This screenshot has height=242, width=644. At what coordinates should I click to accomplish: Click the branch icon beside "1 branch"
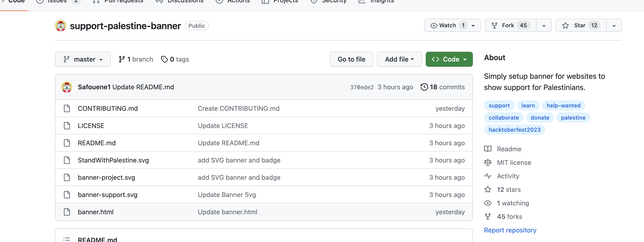point(122,59)
